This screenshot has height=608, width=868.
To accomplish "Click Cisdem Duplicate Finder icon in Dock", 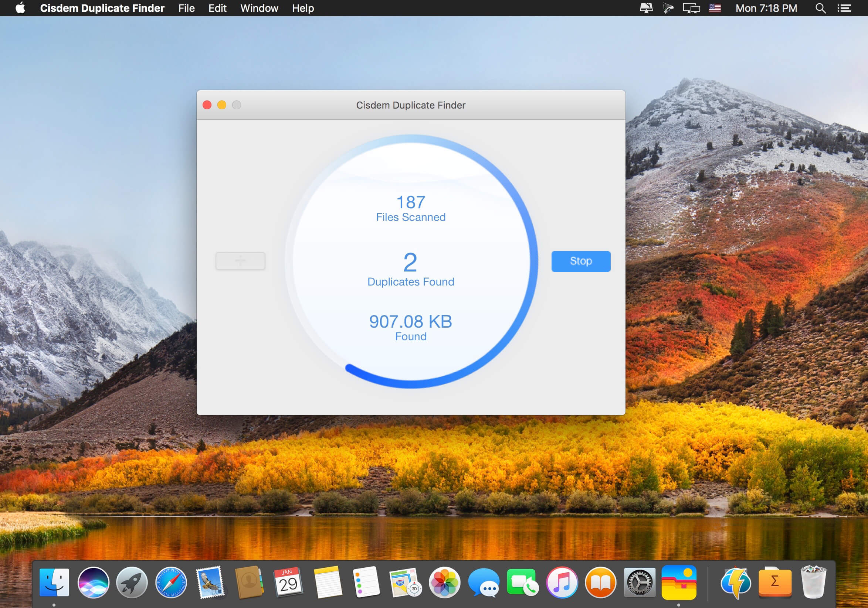I will pyautogui.click(x=679, y=583).
